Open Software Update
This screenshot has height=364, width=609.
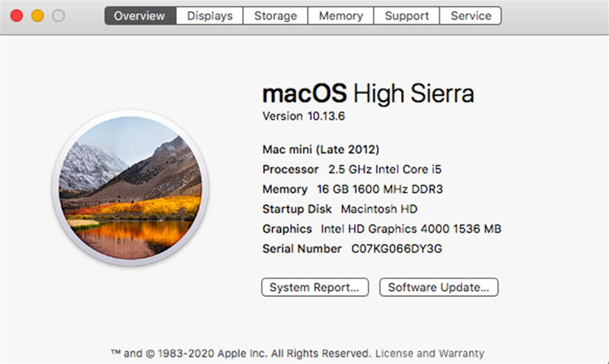[439, 287]
